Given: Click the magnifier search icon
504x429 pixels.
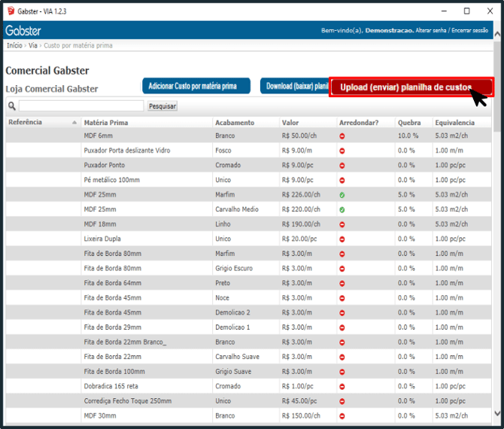Looking at the screenshot, I should click(x=11, y=106).
